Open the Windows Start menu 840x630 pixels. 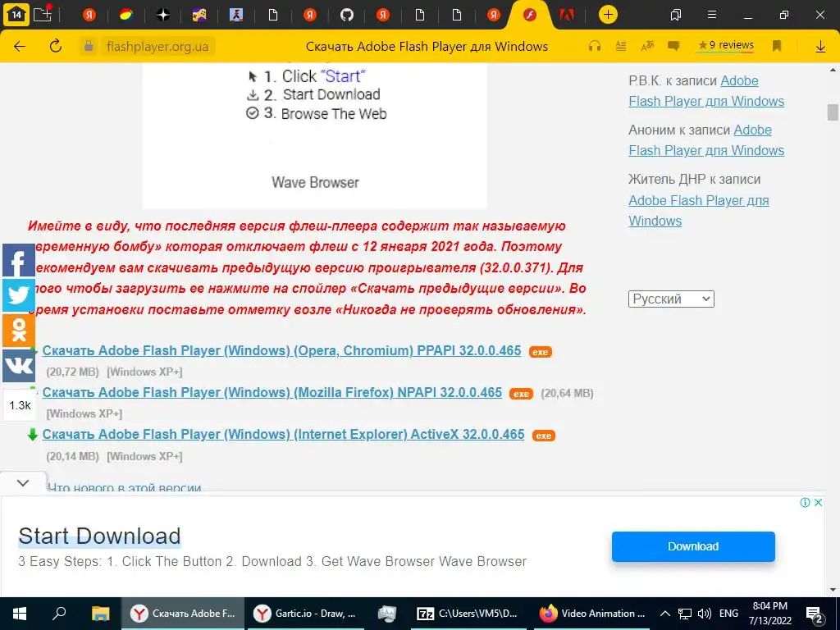click(x=20, y=614)
